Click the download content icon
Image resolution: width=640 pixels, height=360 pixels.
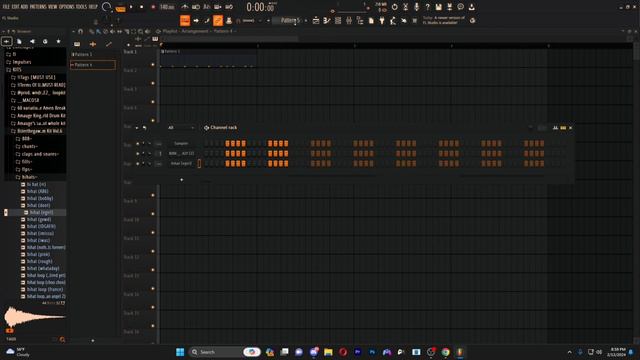tap(471, 7)
